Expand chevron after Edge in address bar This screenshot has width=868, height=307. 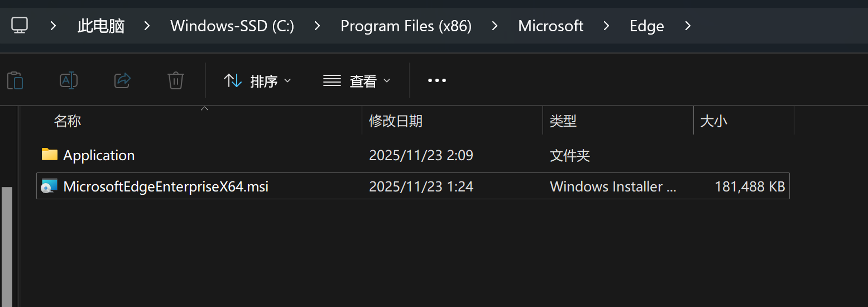pyautogui.click(x=687, y=26)
